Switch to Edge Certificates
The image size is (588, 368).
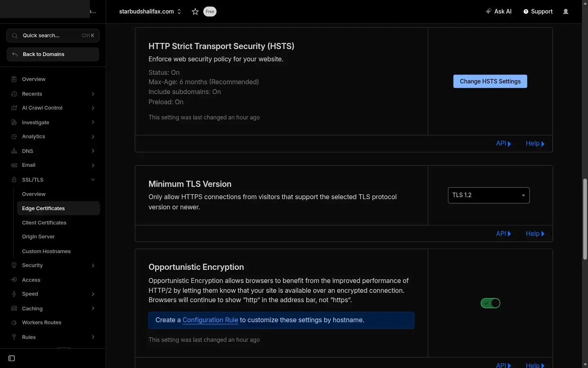(x=43, y=208)
